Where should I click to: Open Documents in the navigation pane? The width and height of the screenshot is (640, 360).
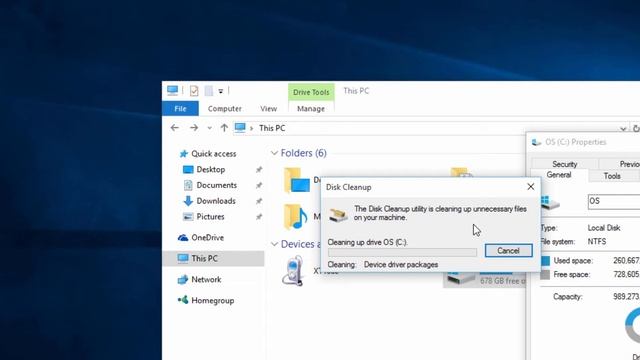216,185
